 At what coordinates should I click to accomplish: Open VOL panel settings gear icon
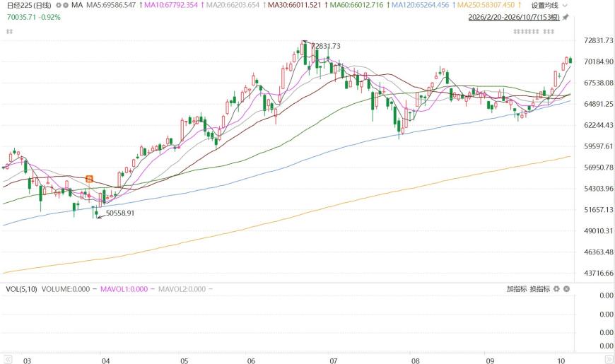pyautogui.click(x=556, y=288)
